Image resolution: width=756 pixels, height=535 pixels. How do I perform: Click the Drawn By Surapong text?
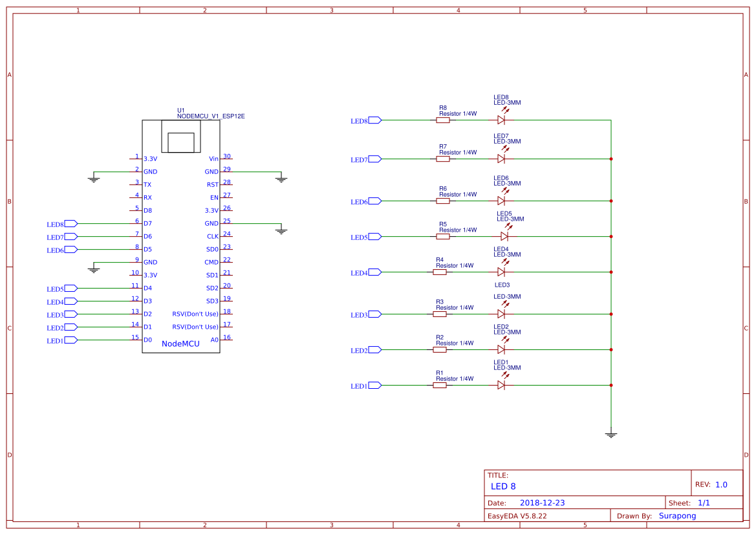point(676,516)
